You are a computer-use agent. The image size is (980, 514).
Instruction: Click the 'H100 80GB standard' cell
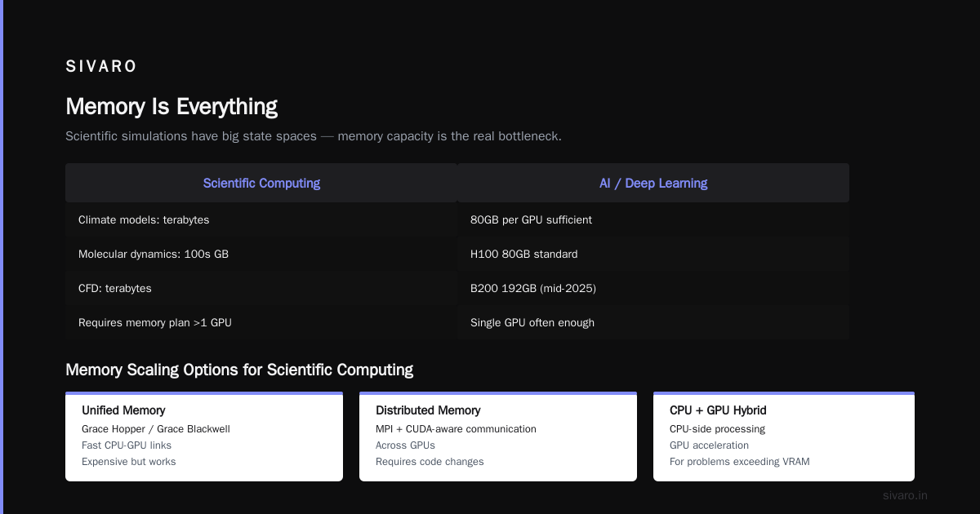coord(653,254)
